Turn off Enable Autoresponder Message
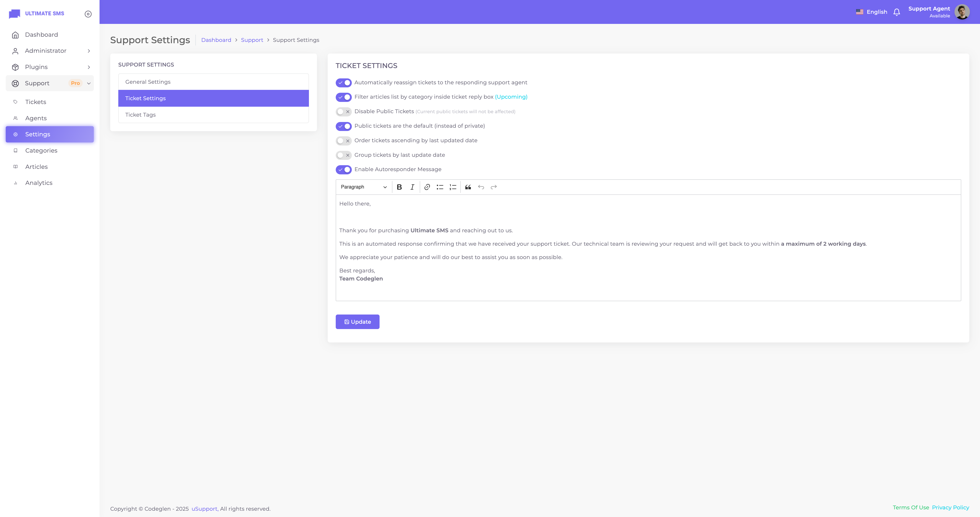This screenshot has height=517, width=980. pyautogui.click(x=343, y=170)
